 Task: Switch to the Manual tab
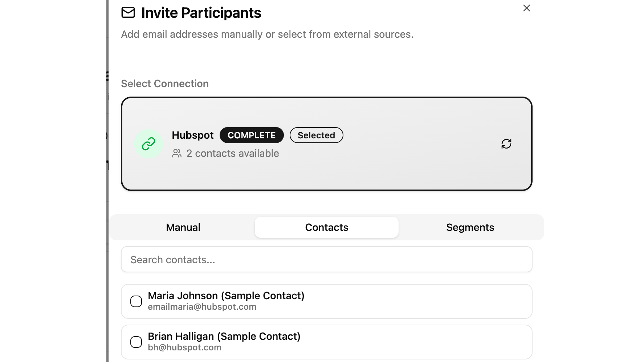click(x=183, y=227)
